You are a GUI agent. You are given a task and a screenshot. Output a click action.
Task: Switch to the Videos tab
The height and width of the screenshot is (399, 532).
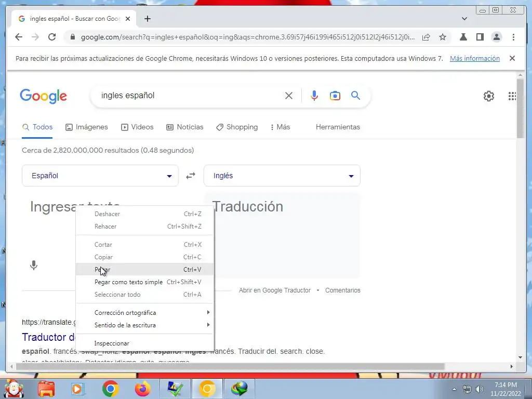coord(137,127)
